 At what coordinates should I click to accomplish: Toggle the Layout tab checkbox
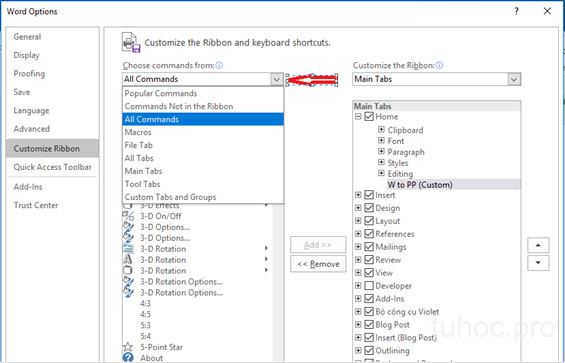[369, 221]
